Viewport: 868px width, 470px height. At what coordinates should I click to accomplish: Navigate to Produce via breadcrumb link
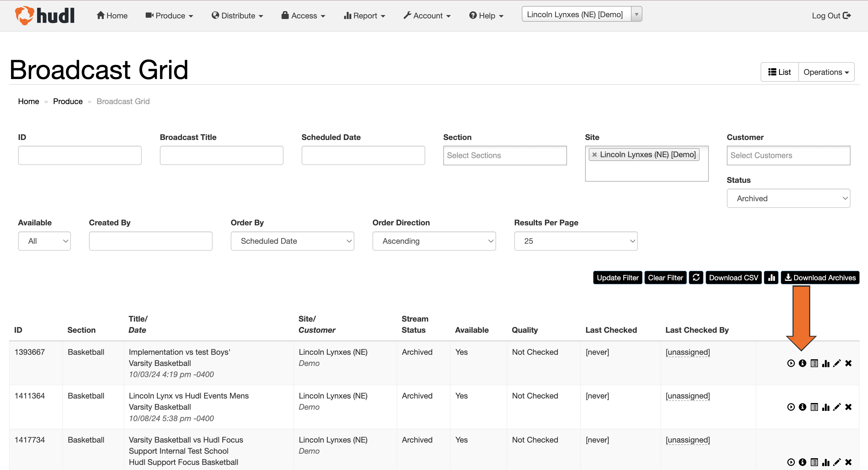point(68,101)
